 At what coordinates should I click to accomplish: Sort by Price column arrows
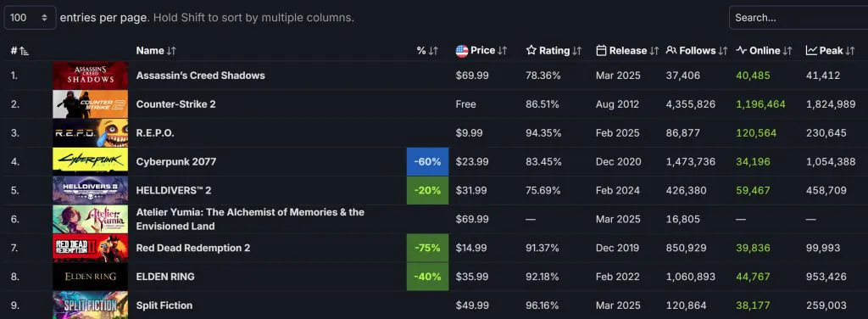tap(502, 51)
